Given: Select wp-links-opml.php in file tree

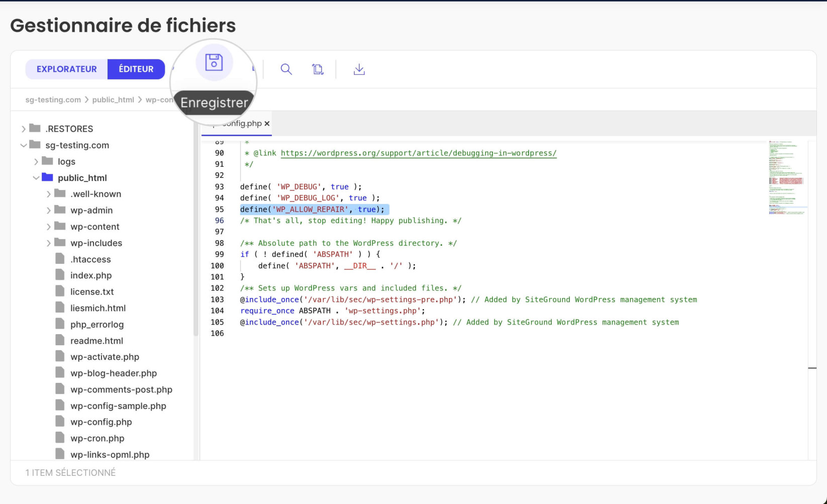Looking at the screenshot, I should [x=110, y=455].
